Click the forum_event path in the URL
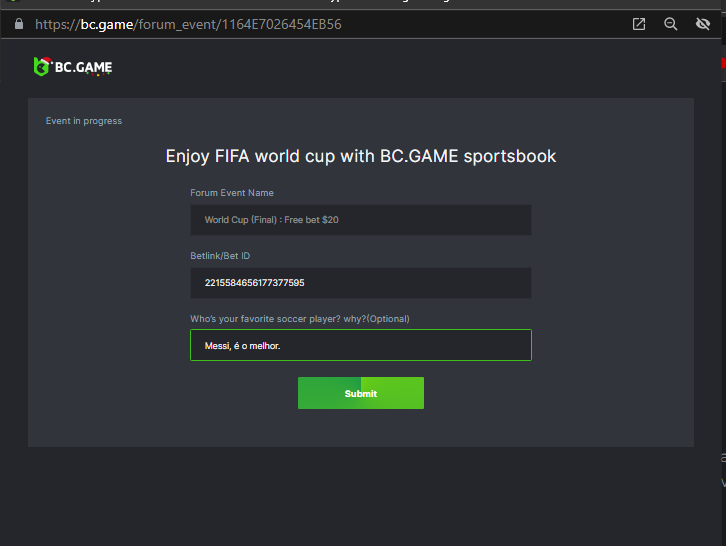 coord(177,24)
